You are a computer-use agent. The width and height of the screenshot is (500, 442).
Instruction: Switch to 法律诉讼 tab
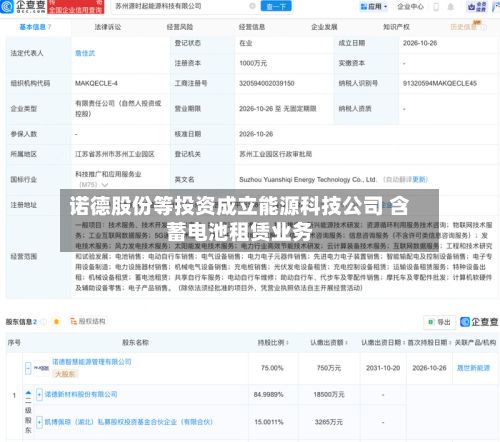coord(108,27)
